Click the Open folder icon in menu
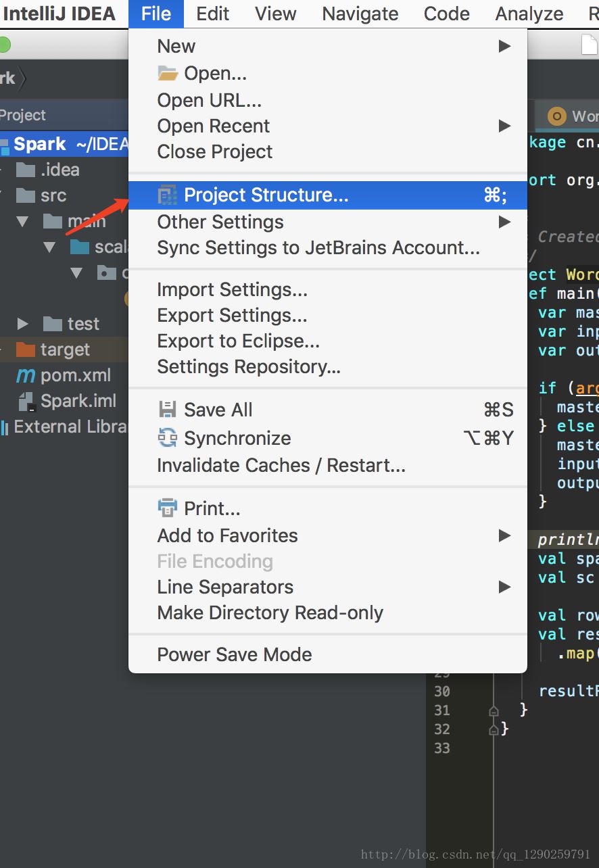This screenshot has width=599, height=868. click(x=168, y=73)
